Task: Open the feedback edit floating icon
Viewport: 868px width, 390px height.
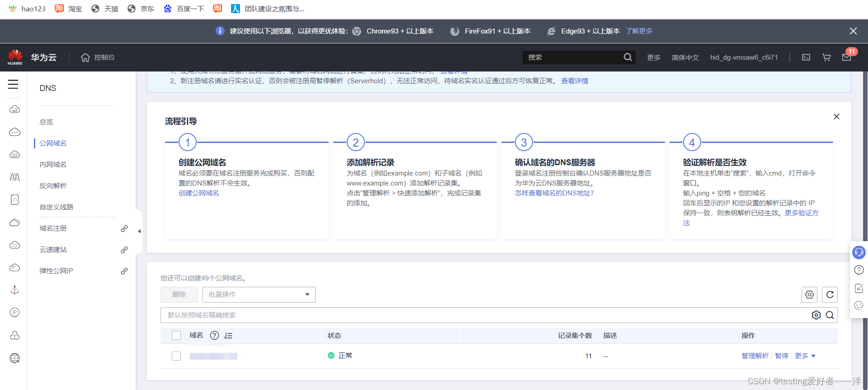Action: point(859,288)
